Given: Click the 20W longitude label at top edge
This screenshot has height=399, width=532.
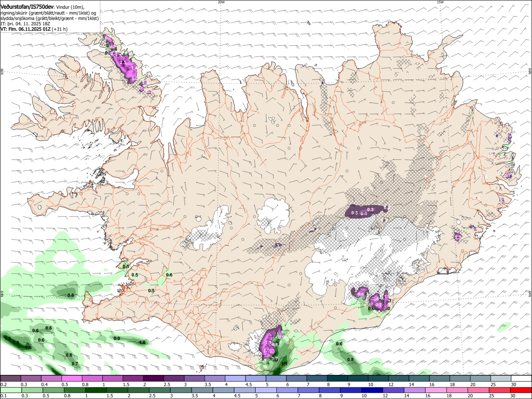Looking at the screenshot, I should click(x=221, y=2).
